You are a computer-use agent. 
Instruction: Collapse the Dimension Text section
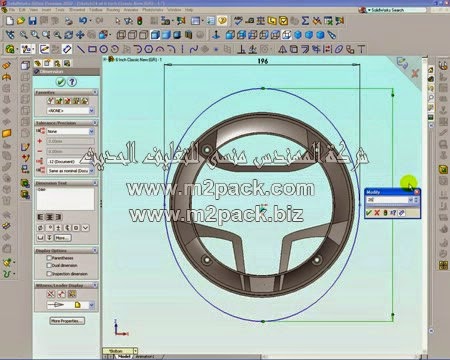[95, 183]
